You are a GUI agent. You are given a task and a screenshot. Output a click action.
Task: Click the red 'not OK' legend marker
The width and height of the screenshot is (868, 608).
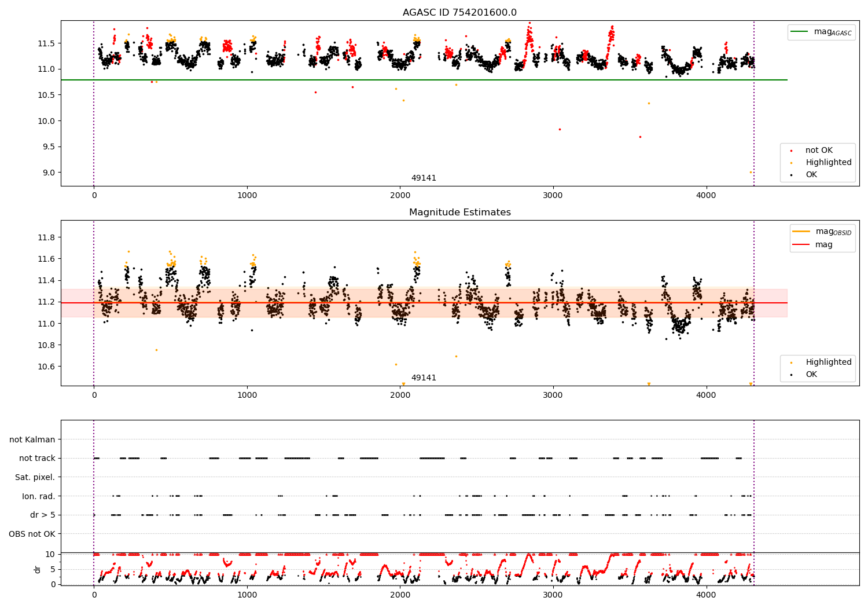(x=792, y=151)
